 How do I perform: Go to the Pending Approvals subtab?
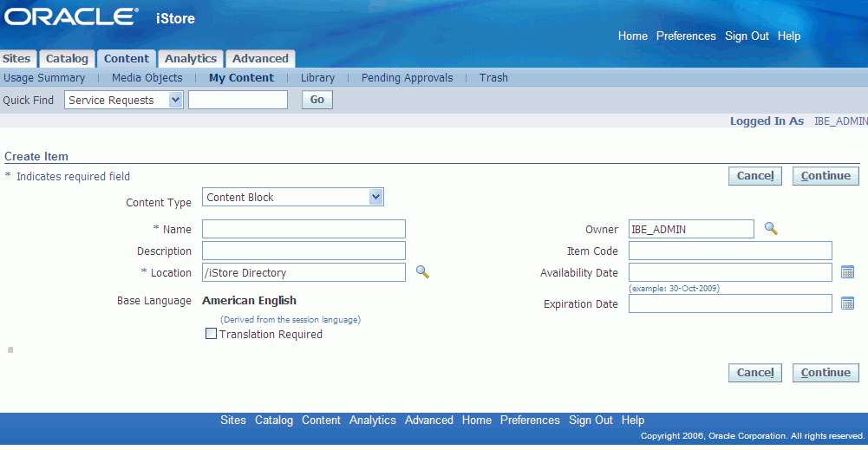407,78
